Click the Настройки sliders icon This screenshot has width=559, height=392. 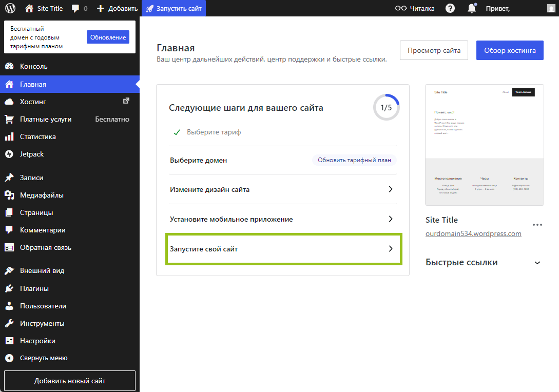coord(9,341)
